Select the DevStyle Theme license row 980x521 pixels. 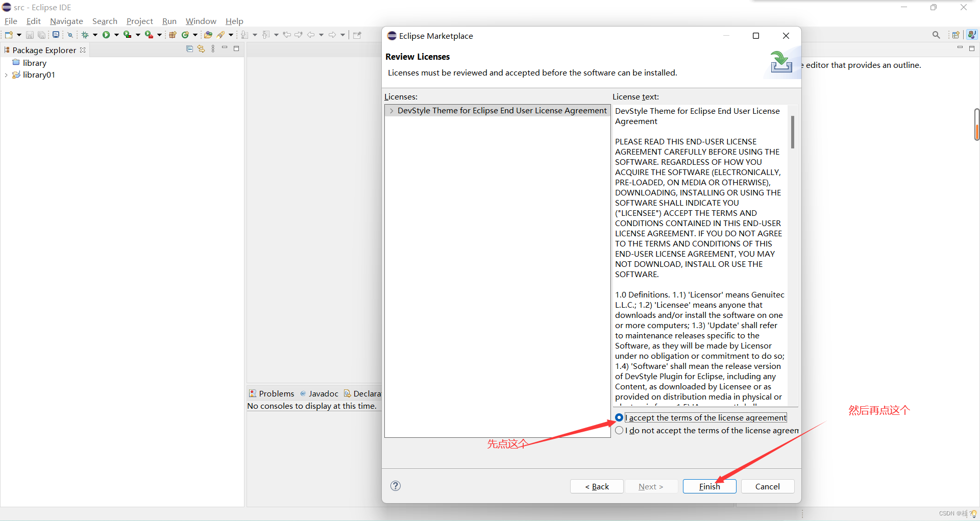[x=497, y=111]
